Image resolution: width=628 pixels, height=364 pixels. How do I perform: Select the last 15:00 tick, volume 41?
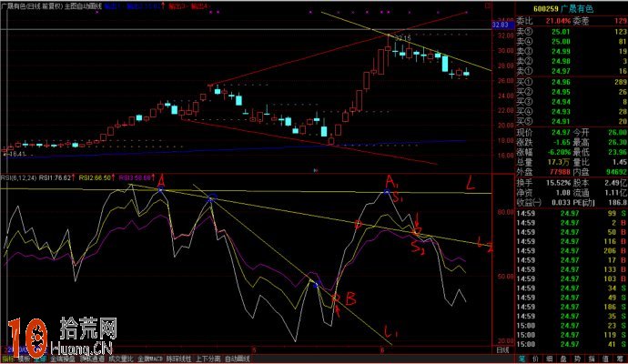pos(572,344)
